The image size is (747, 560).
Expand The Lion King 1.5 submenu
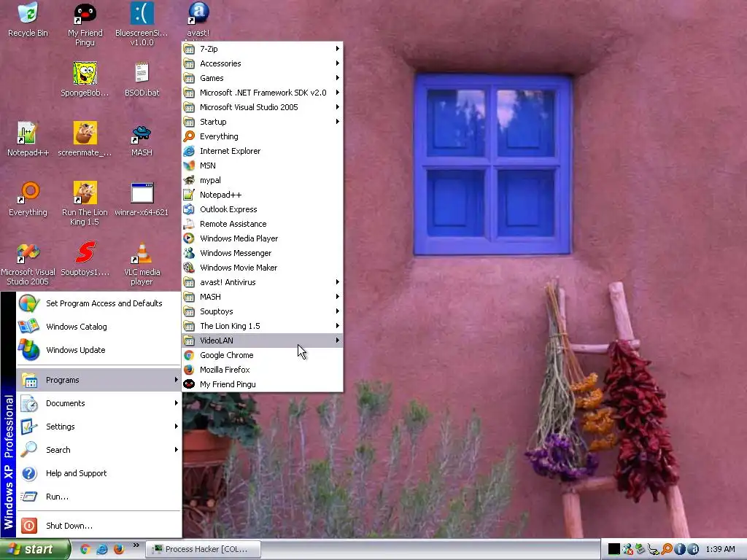(x=262, y=326)
